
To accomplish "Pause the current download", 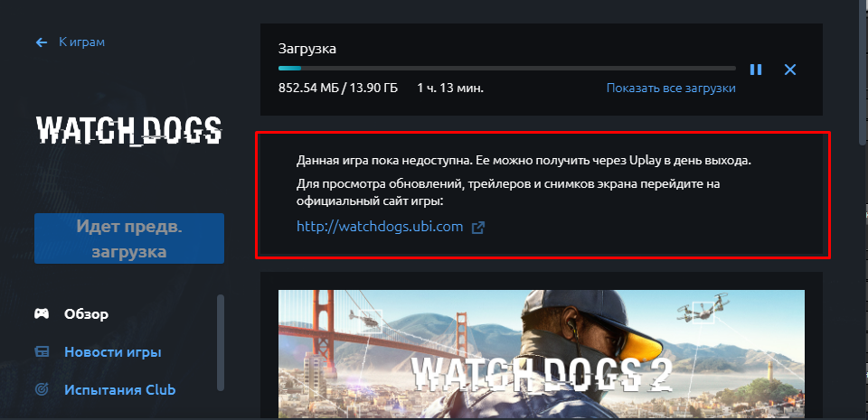I will tap(756, 69).
